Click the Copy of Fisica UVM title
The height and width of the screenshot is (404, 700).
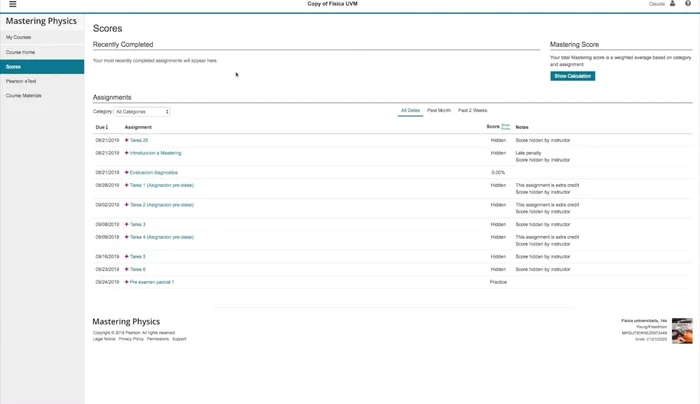coord(333,4)
